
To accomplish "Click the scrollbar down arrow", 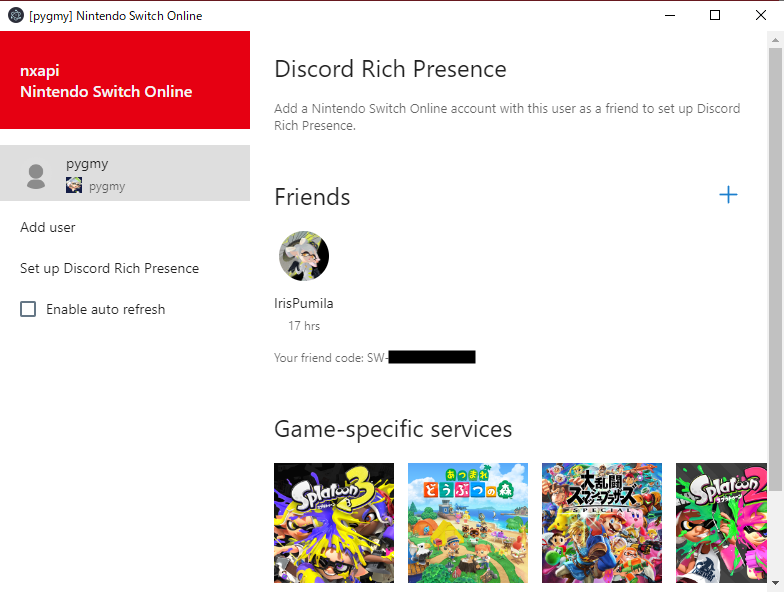I will coord(775,582).
